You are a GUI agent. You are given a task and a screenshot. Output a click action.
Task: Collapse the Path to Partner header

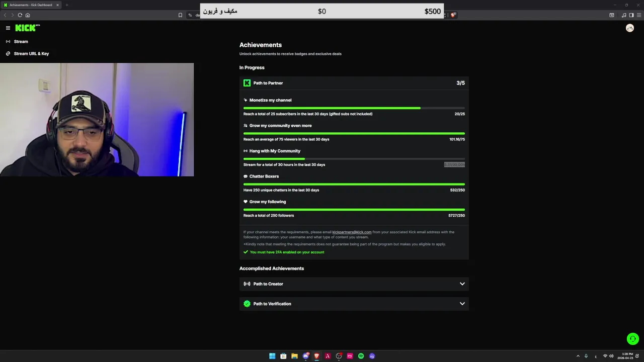click(354, 83)
